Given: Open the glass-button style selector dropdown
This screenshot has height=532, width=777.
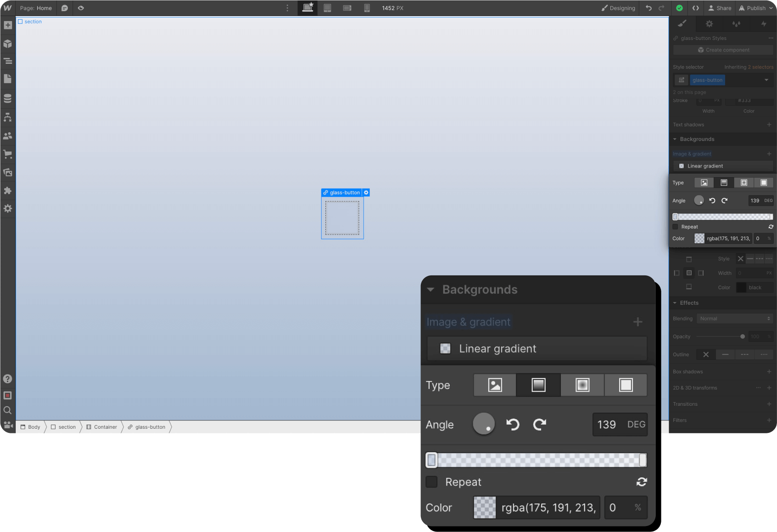Looking at the screenshot, I should point(766,80).
